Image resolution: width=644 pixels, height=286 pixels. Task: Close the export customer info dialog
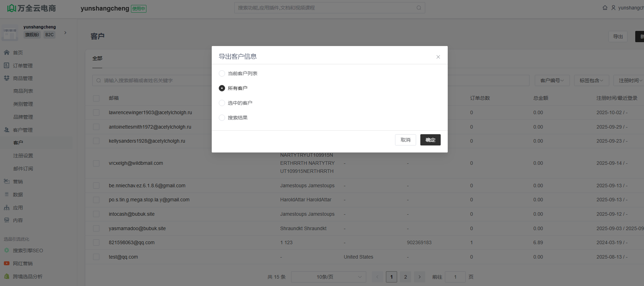point(438,57)
